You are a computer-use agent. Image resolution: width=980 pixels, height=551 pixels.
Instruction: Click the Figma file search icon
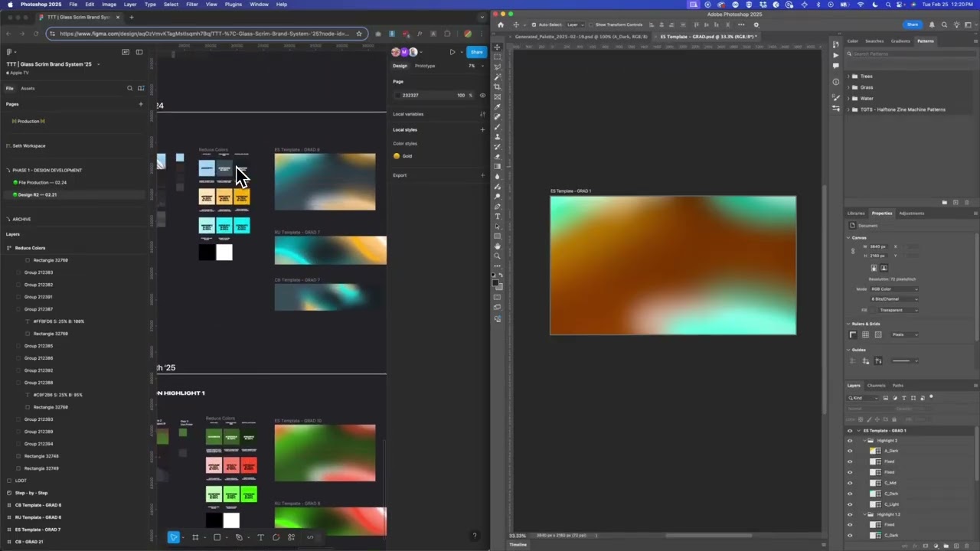(129, 88)
